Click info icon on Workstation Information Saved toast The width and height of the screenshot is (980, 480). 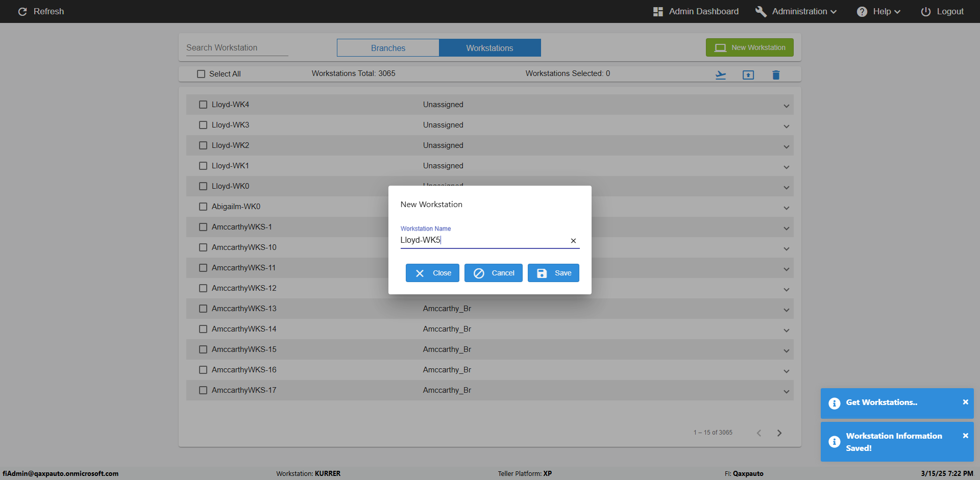click(x=835, y=442)
